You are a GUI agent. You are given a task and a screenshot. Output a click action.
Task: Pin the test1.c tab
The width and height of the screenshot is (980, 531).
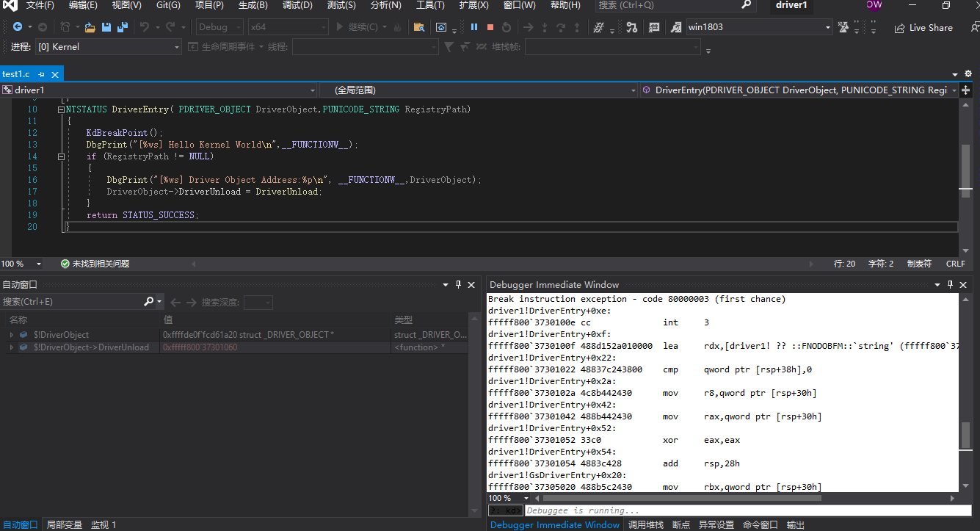[42, 74]
